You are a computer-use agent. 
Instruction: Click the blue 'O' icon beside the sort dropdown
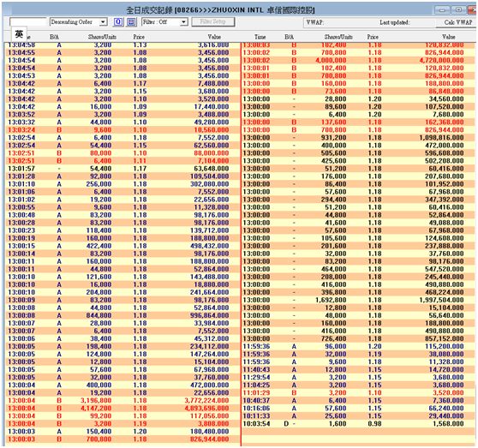(118, 22)
